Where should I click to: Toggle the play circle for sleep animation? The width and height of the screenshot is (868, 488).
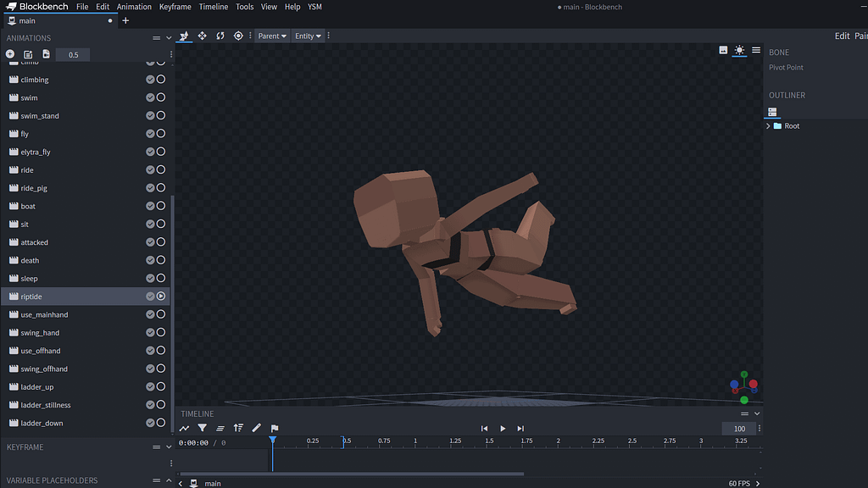click(x=161, y=278)
